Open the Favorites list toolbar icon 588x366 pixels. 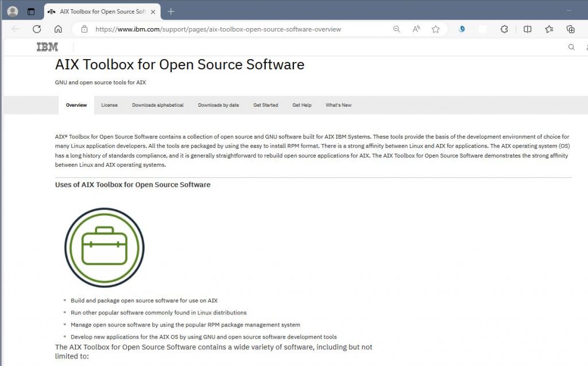[x=549, y=29]
